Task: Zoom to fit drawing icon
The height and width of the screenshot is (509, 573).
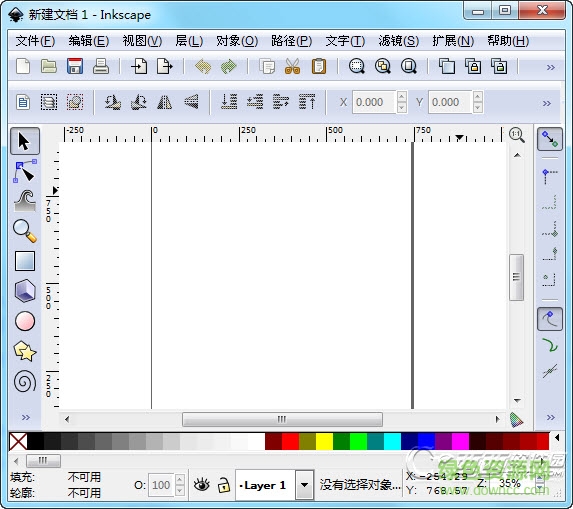Action: coord(383,67)
